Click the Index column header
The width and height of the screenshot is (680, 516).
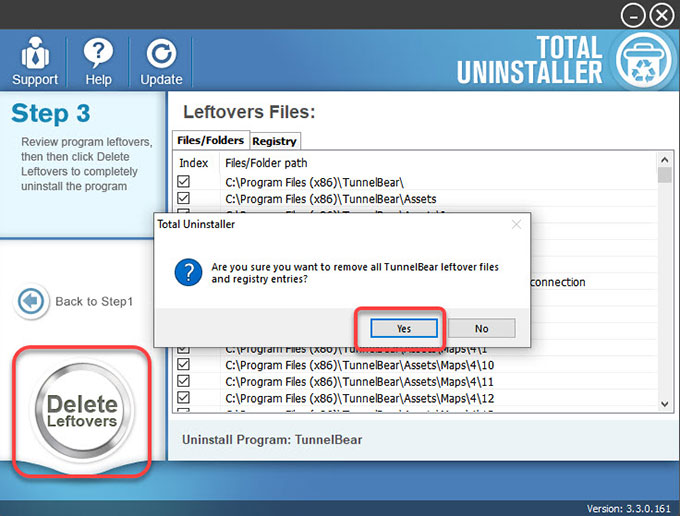tap(193, 163)
